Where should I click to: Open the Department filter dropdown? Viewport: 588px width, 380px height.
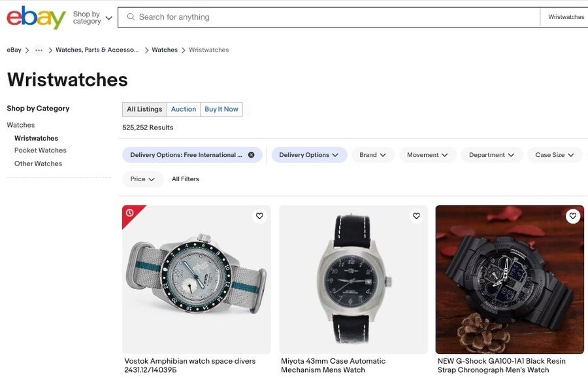(491, 154)
